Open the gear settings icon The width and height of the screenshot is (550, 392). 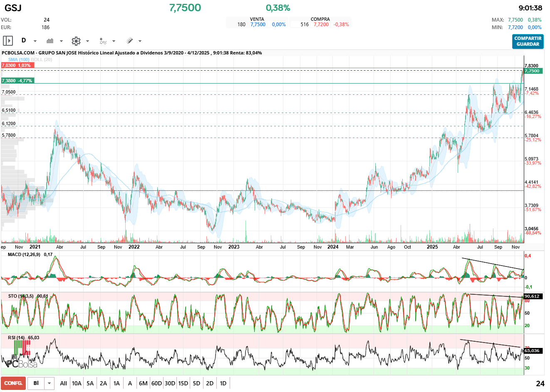pyautogui.click(x=76, y=41)
